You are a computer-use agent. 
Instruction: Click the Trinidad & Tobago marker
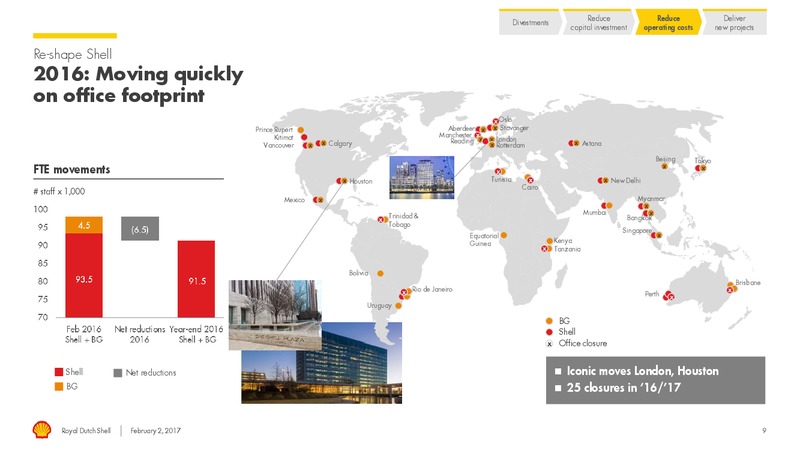(383, 219)
